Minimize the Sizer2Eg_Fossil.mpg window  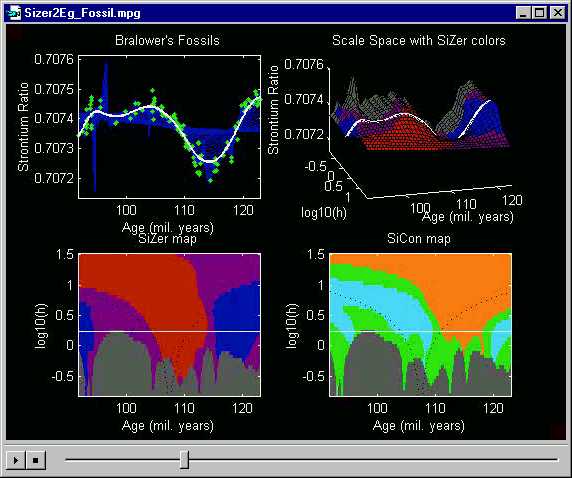[523, 13]
